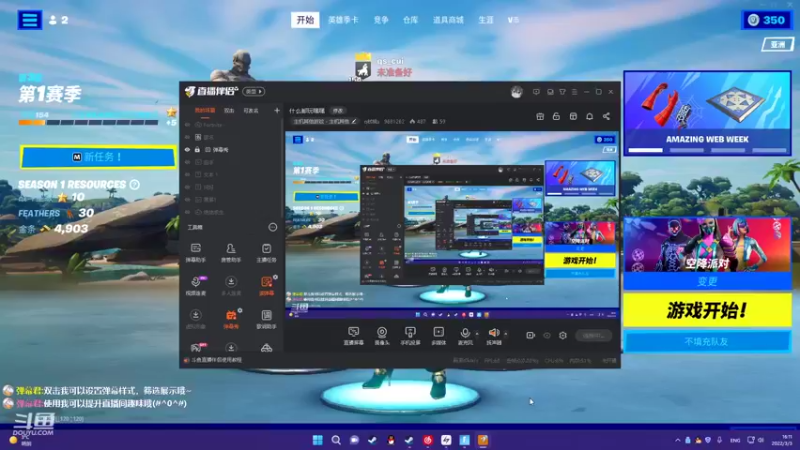Open the message chat icon in title bar
Viewport: 800px width, 450px height.
[536, 92]
